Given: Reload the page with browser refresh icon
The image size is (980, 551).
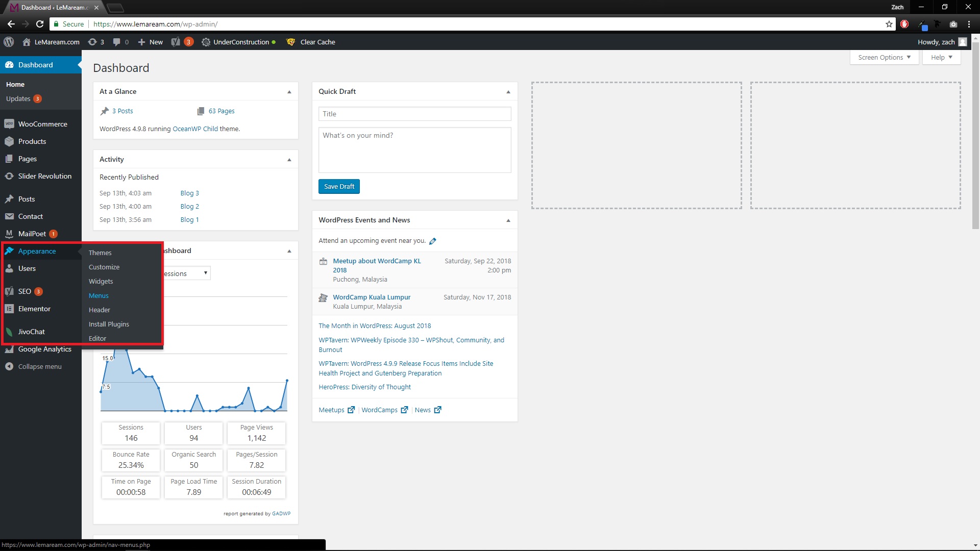Looking at the screenshot, I should point(40,24).
